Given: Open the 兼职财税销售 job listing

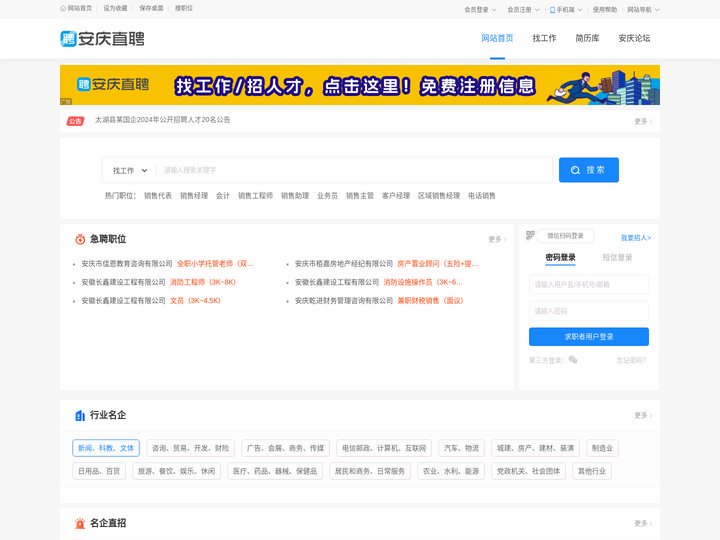Looking at the screenshot, I should click(x=430, y=300).
